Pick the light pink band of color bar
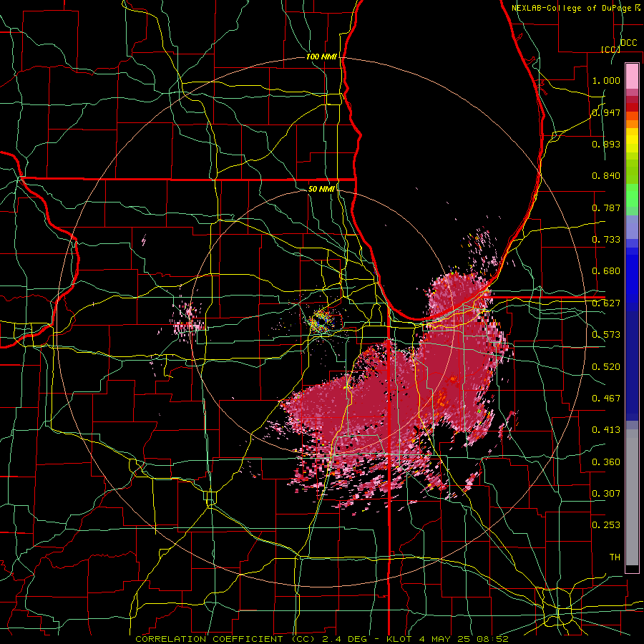This screenshot has width=644, height=644. (x=632, y=76)
